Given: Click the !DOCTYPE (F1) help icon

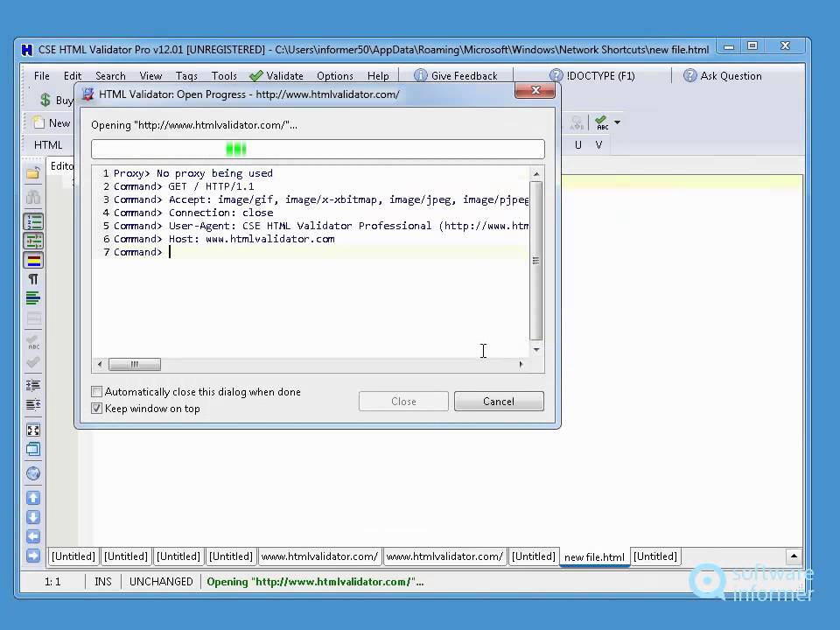Looking at the screenshot, I should (556, 75).
